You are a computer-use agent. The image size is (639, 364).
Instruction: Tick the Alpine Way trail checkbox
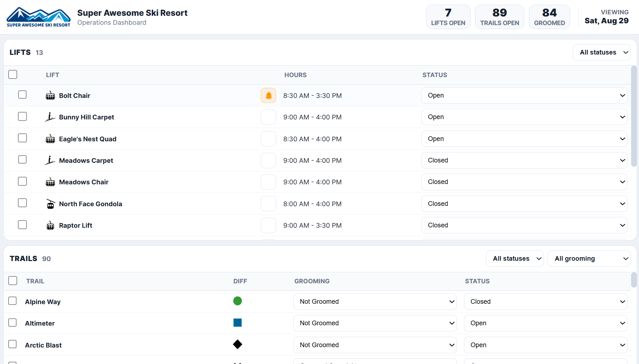click(x=13, y=301)
